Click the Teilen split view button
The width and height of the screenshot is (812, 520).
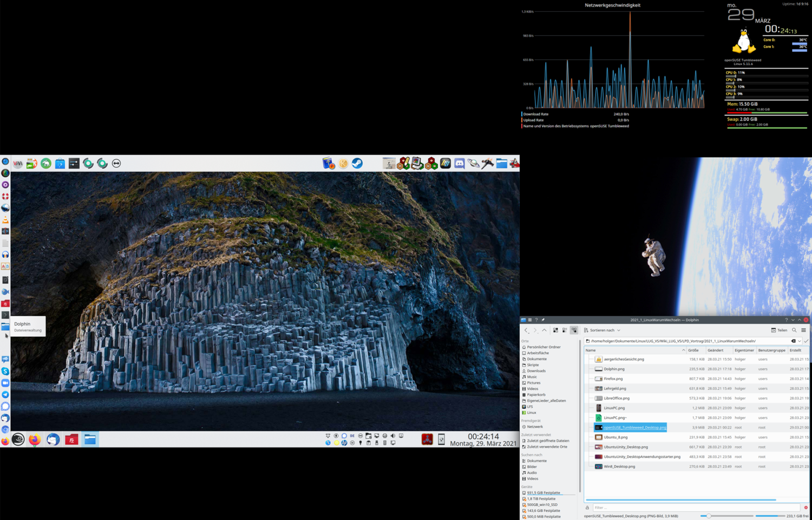point(779,330)
